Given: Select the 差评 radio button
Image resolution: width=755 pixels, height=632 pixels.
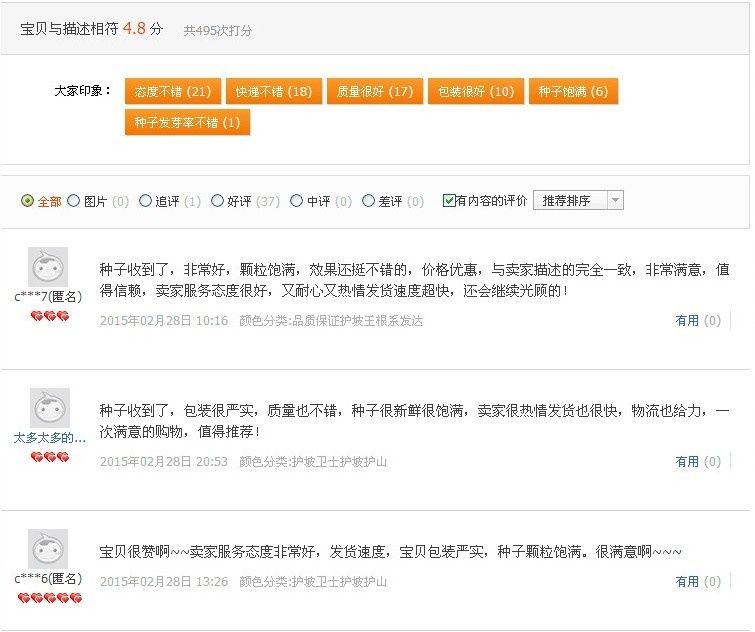Looking at the screenshot, I should click(368, 201).
